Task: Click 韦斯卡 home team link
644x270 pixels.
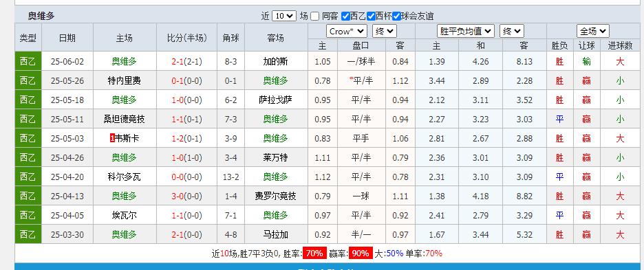Action: [x=127, y=139]
